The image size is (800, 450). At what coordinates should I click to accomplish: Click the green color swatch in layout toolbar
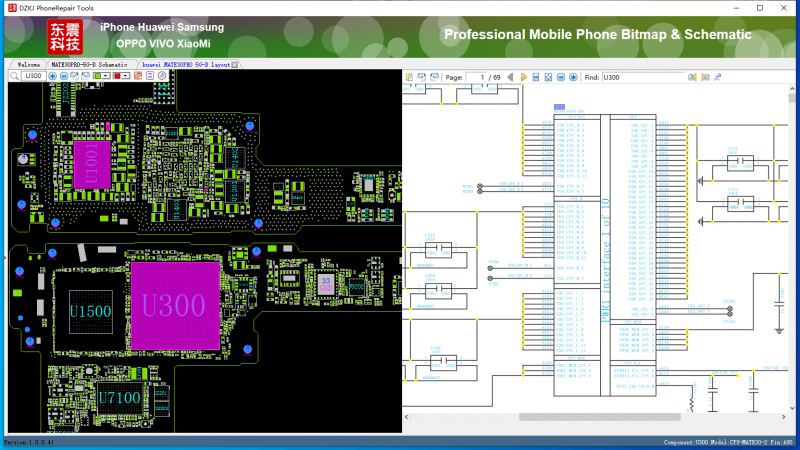point(98,76)
